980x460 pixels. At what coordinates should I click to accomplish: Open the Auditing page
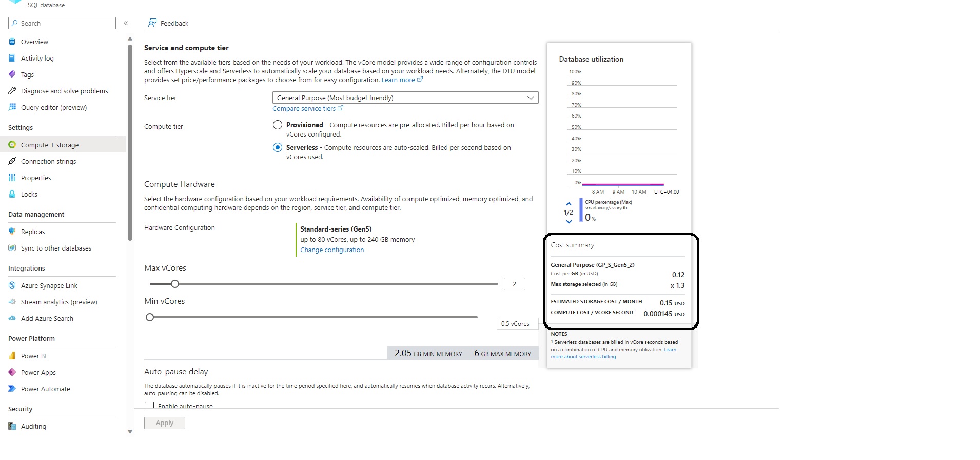[33, 426]
